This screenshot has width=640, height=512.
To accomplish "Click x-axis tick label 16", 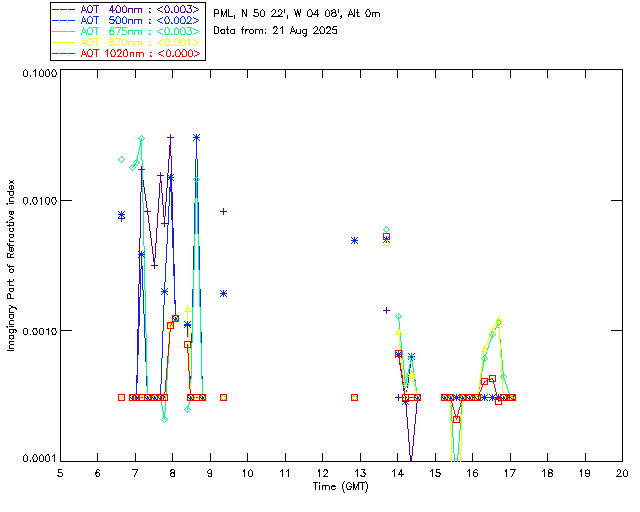I will pyautogui.click(x=472, y=473).
